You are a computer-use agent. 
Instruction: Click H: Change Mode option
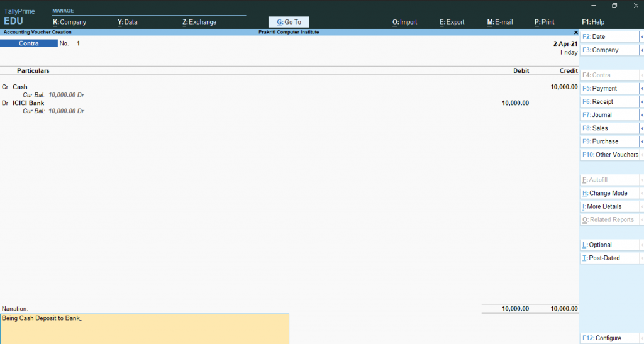609,193
